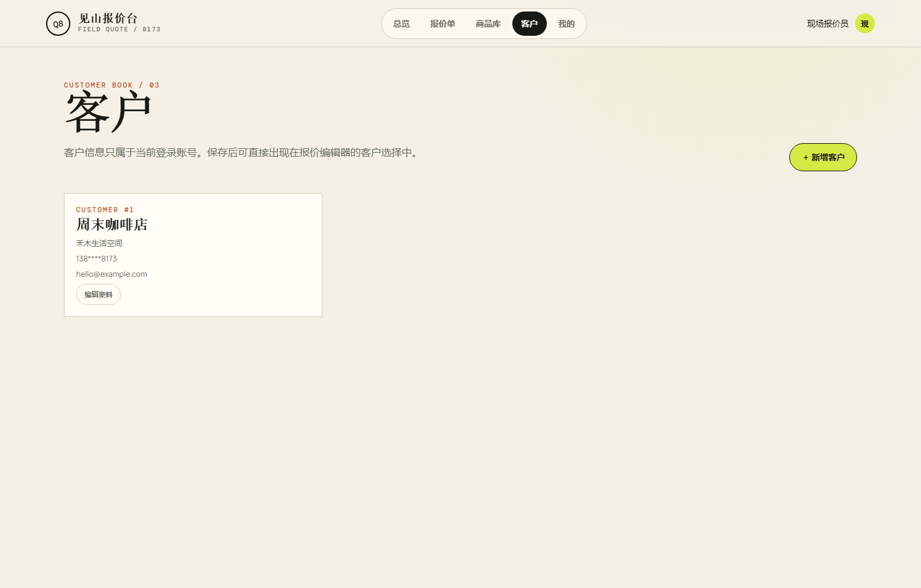Click the 禾木生活空间 company text
The height and width of the screenshot is (588, 921).
pos(99,244)
